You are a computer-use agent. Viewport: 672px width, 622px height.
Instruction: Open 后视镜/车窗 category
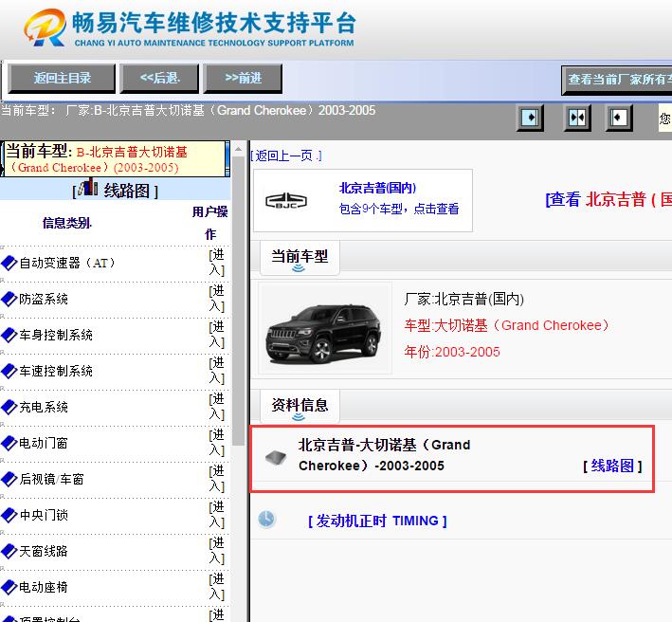pos(51,479)
